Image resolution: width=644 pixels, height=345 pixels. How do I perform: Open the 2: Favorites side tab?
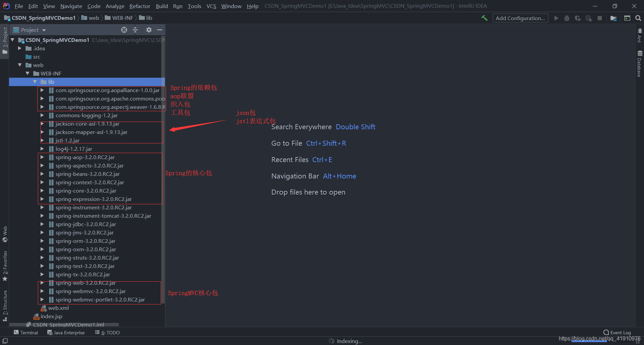pos(5,266)
